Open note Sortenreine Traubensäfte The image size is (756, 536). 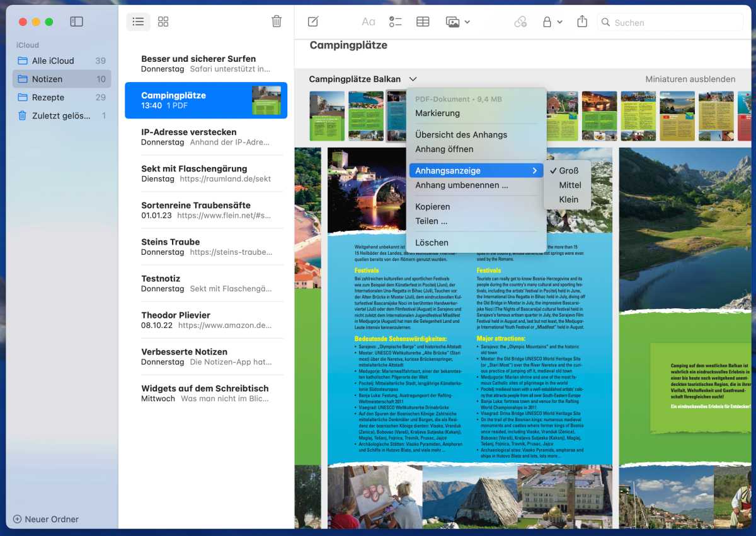206,210
